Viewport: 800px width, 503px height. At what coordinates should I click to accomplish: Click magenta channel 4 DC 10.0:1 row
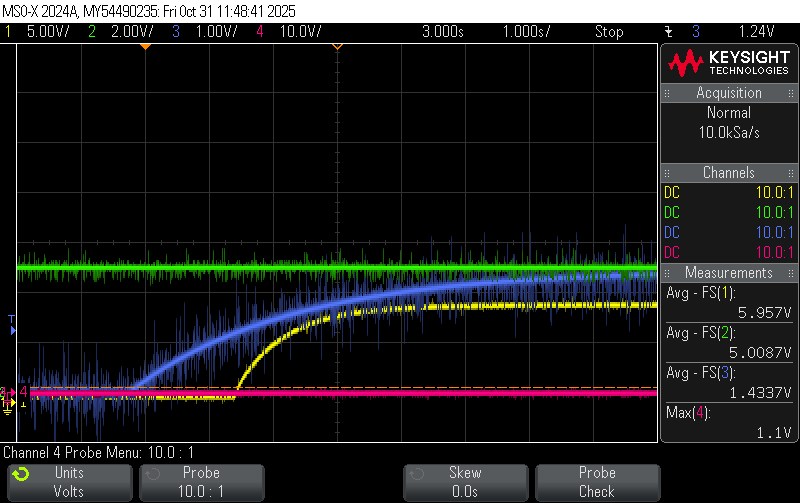(729, 253)
